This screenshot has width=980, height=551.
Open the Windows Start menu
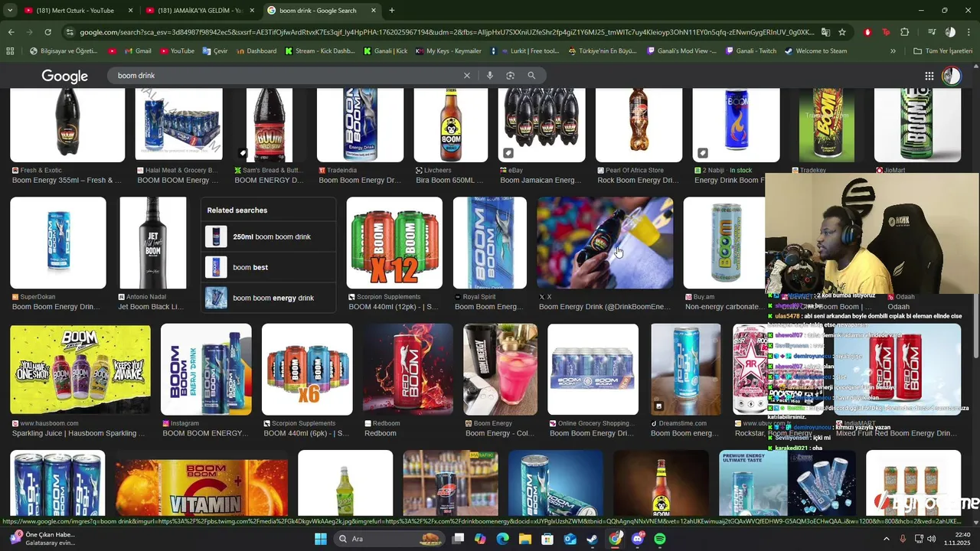pyautogui.click(x=320, y=539)
